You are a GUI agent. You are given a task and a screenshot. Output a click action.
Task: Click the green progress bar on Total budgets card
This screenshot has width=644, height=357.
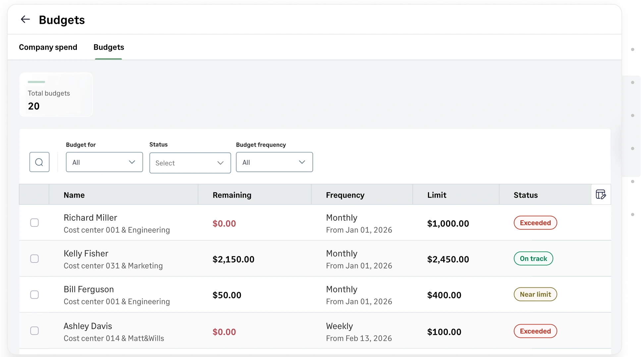click(x=37, y=82)
